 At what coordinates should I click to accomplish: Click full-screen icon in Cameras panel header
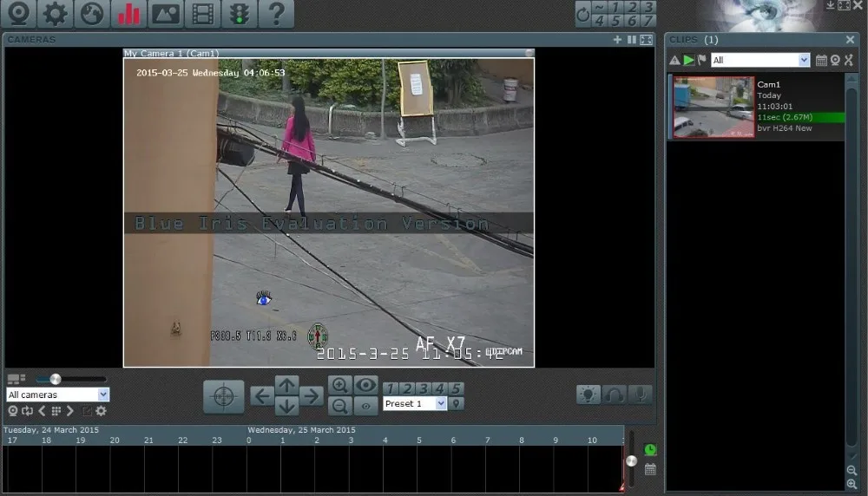(x=646, y=40)
